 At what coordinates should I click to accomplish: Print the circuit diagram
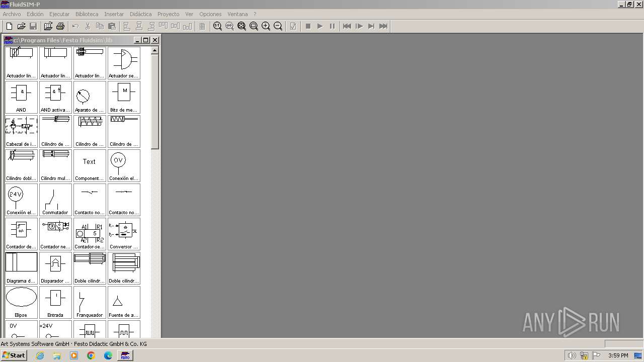[60, 26]
